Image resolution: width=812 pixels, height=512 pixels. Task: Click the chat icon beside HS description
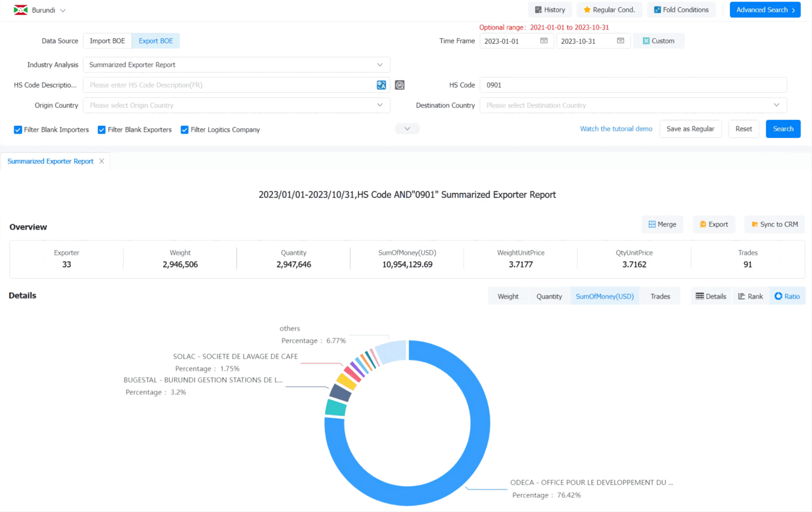coord(400,85)
